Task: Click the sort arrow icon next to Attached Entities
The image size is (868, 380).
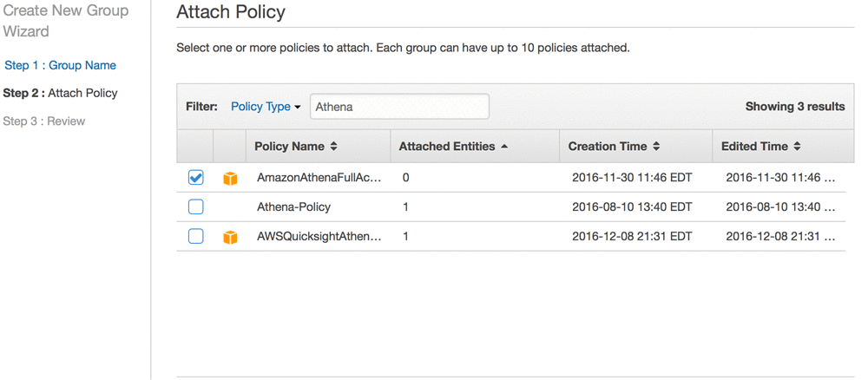Action: click(504, 147)
